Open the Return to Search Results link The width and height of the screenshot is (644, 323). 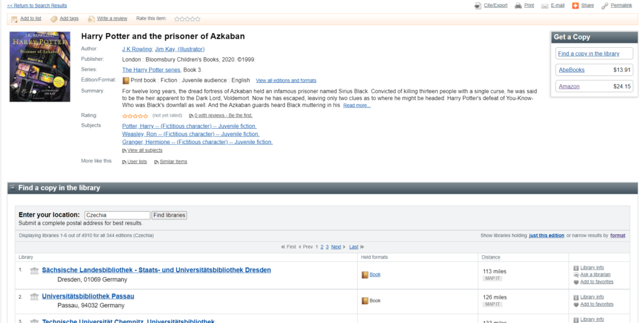[37, 6]
